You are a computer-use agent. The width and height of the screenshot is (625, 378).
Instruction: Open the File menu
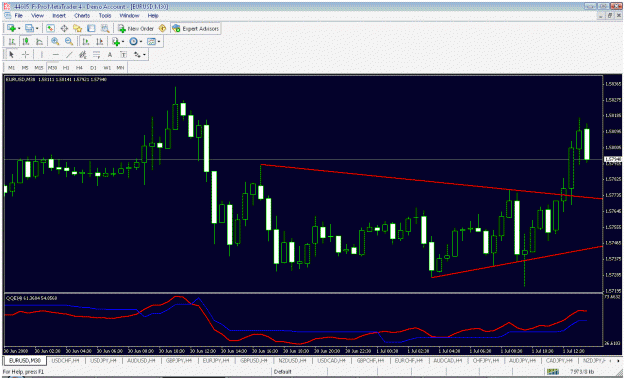tap(18, 16)
